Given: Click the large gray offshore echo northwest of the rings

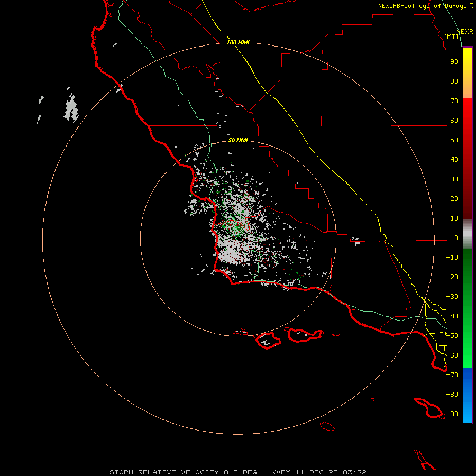Looking at the screenshot, I should 71,108.
